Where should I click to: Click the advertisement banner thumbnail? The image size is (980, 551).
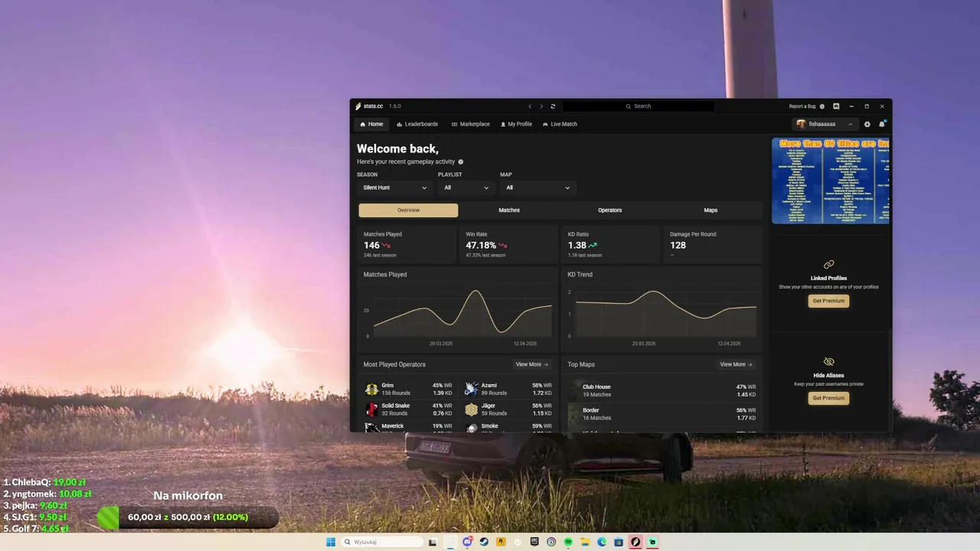pyautogui.click(x=831, y=181)
